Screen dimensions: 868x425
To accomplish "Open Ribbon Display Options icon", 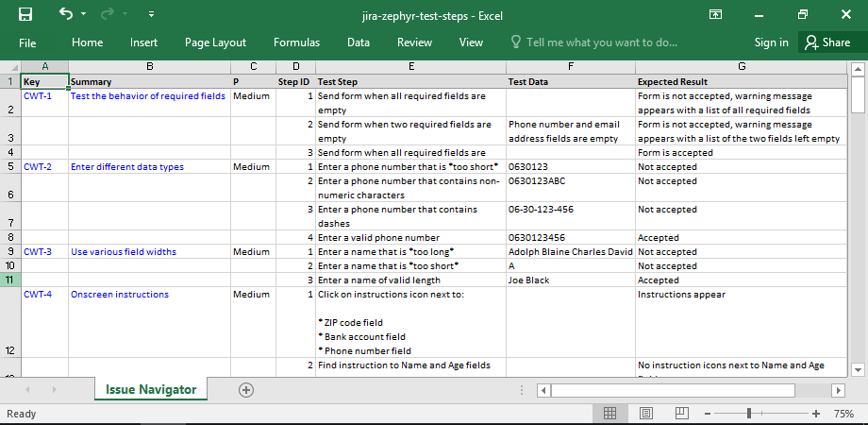I will coord(716,14).
